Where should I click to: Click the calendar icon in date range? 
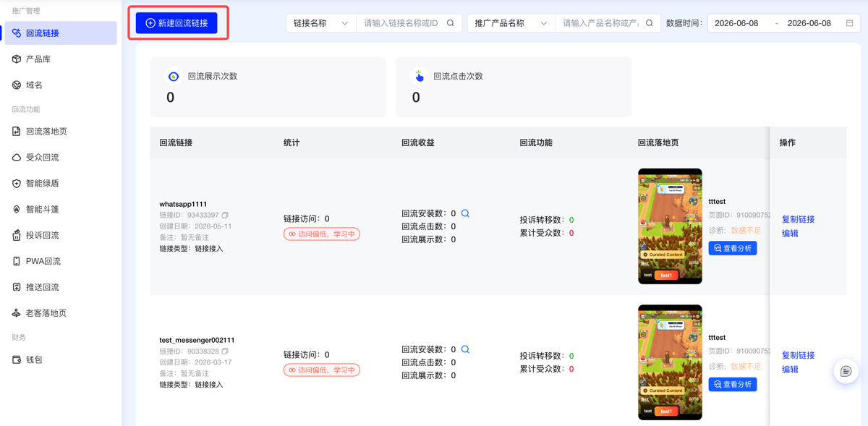click(x=850, y=23)
